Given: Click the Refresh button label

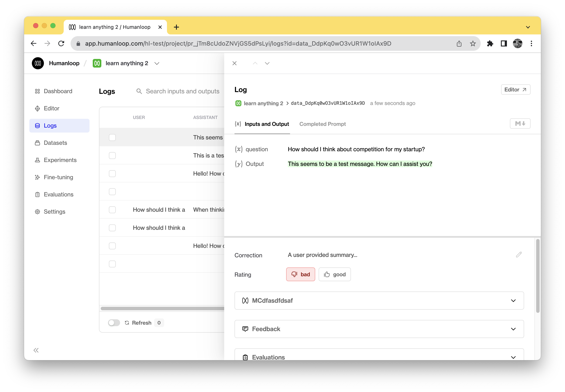Looking at the screenshot, I should pos(142,323).
